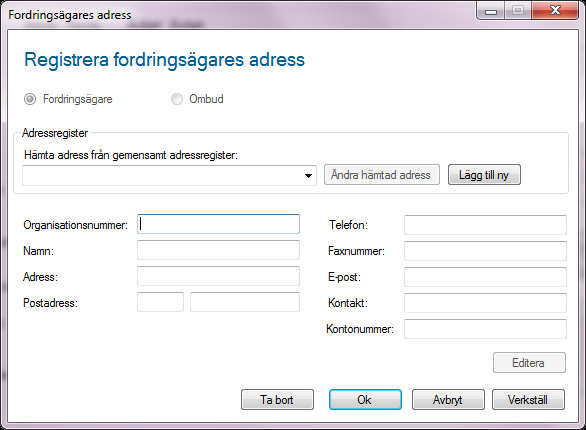Click the Editera button
Image resolution: width=586 pixels, height=430 pixels.
pos(529,363)
